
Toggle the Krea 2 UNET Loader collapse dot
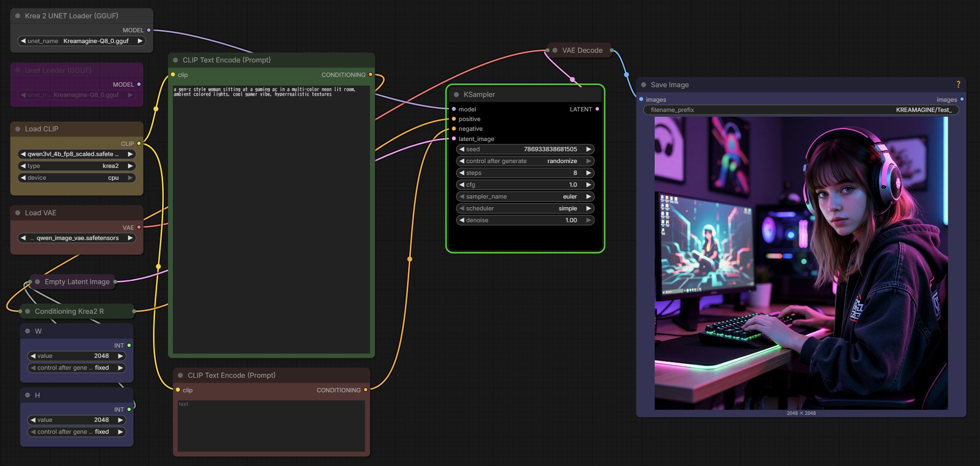click(x=18, y=16)
